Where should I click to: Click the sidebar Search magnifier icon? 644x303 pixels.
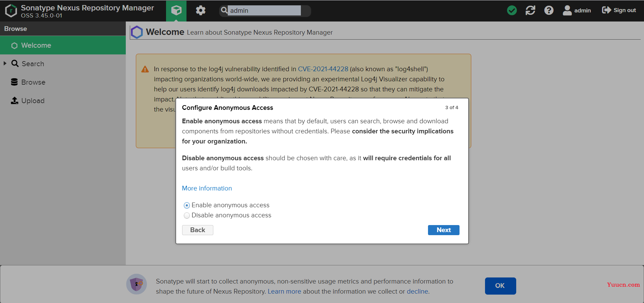pos(15,63)
